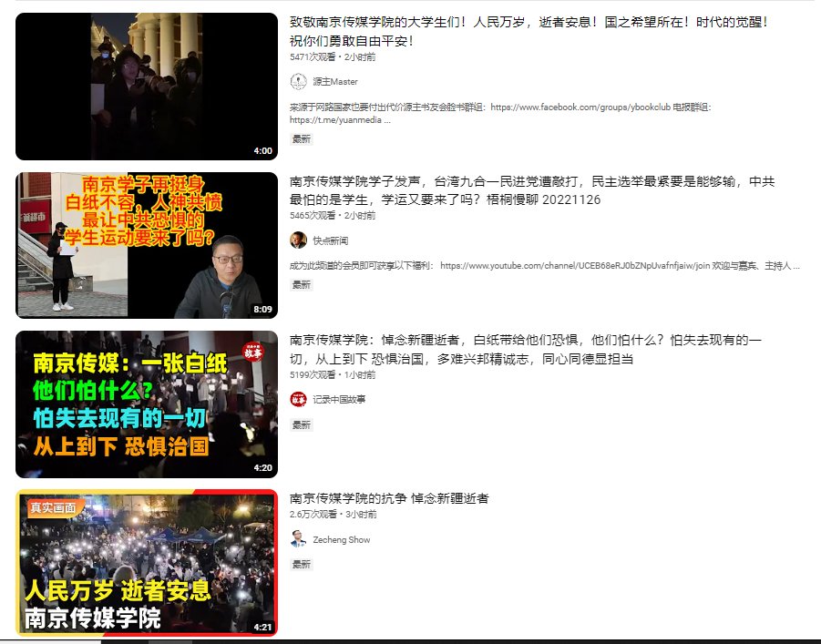Open the Zecheng Show channel avatar
The height and width of the screenshot is (644, 821).
tap(299, 539)
